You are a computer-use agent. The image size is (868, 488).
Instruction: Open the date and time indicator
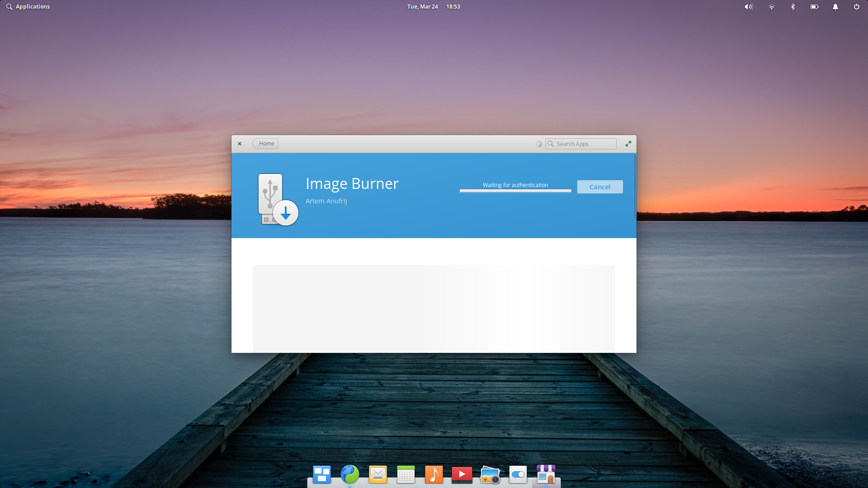pyautogui.click(x=434, y=7)
